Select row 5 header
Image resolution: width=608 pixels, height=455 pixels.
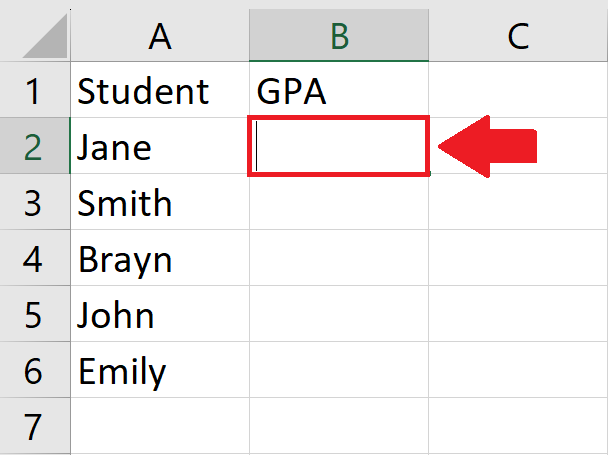pos(35,314)
